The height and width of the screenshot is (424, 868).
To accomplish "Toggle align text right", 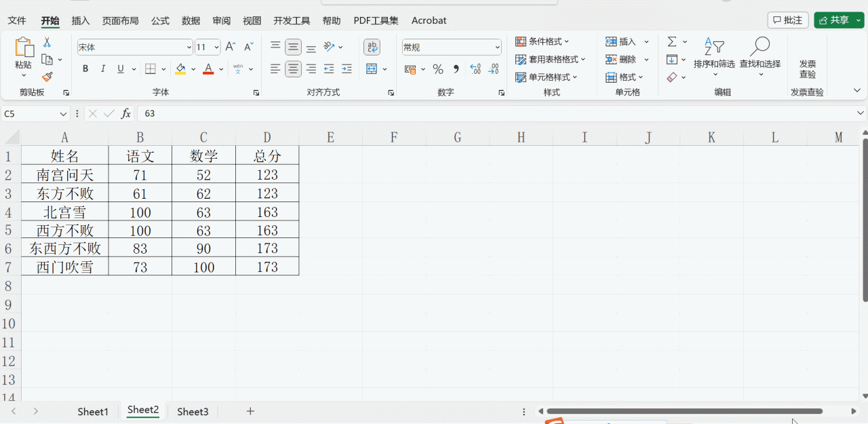I will click(311, 69).
